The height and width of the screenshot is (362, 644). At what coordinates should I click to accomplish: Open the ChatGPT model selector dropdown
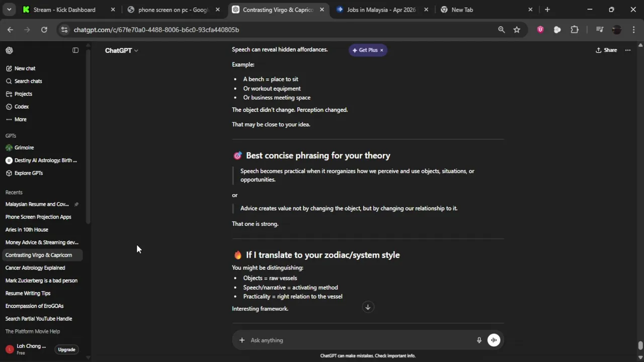click(x=121, y=50)
